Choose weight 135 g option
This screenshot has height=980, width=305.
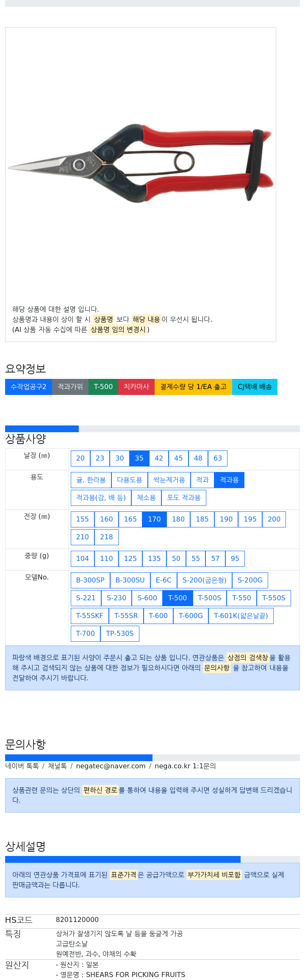tap(154, 559)
